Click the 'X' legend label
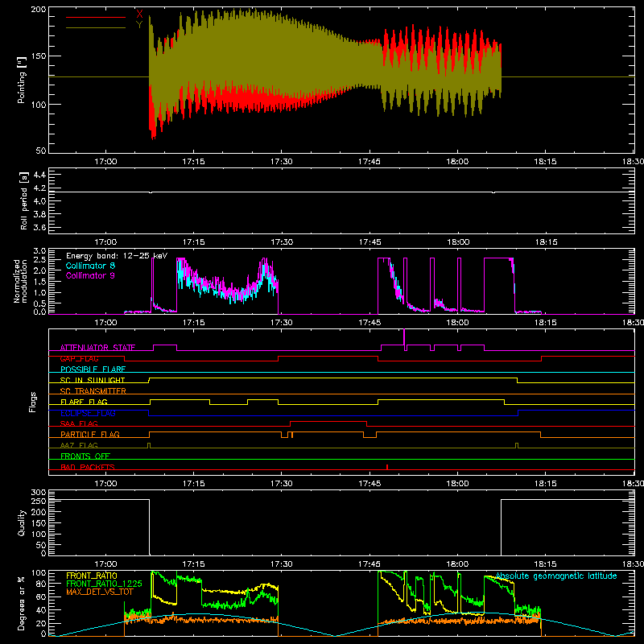Viewport: 644px width, 644px height. tap(139, 14)
